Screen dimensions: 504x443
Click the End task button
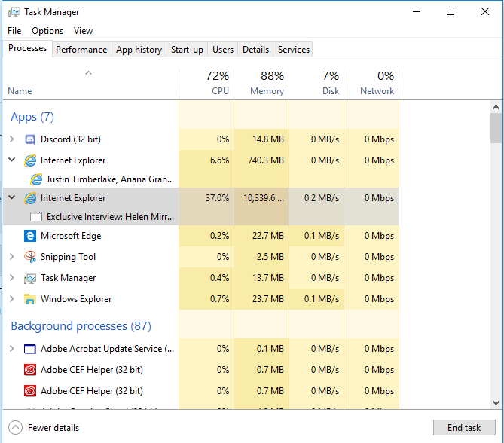[464, 428]
